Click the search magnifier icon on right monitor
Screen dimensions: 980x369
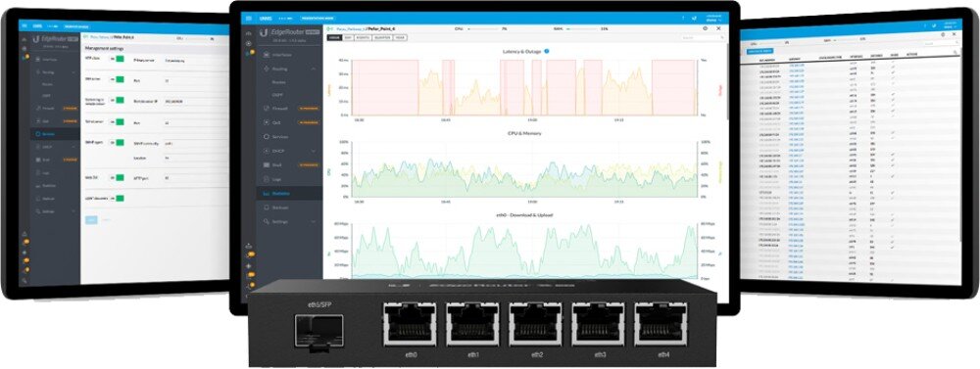pyautogui.click(x=955, y=52)
